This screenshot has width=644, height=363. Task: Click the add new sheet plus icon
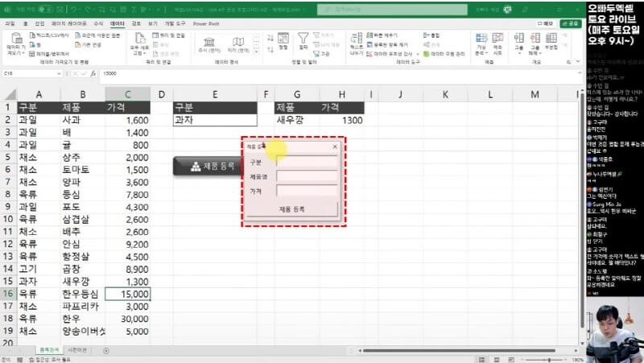[106, 351]
